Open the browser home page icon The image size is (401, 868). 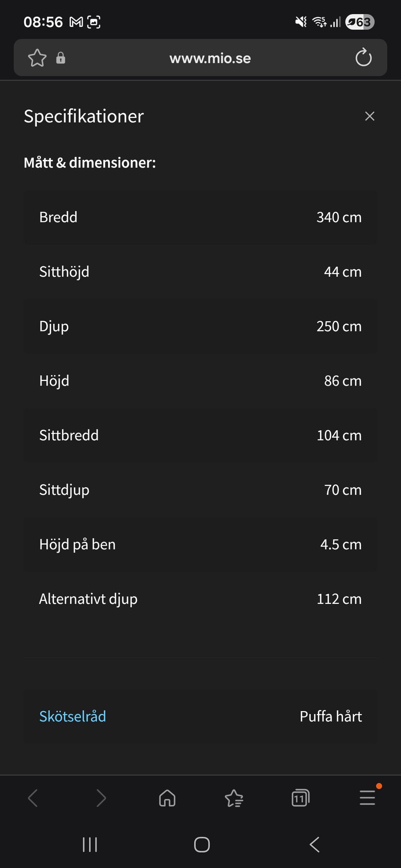click(x=167, y=798)
